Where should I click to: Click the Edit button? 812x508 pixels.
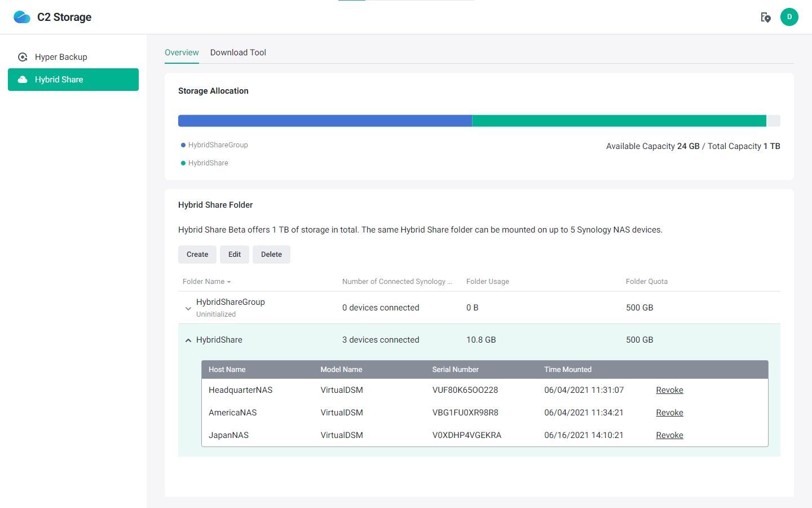[235, 255]
